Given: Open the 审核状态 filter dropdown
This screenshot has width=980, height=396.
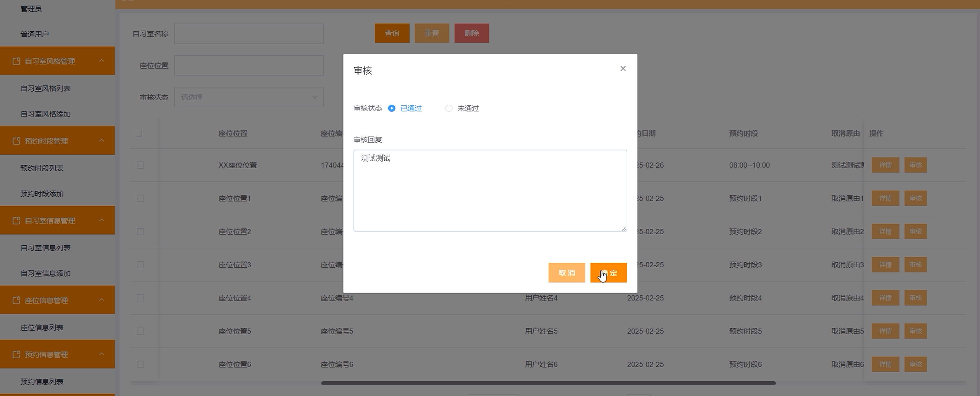Looking at the screenshot, I should [249, 97].
